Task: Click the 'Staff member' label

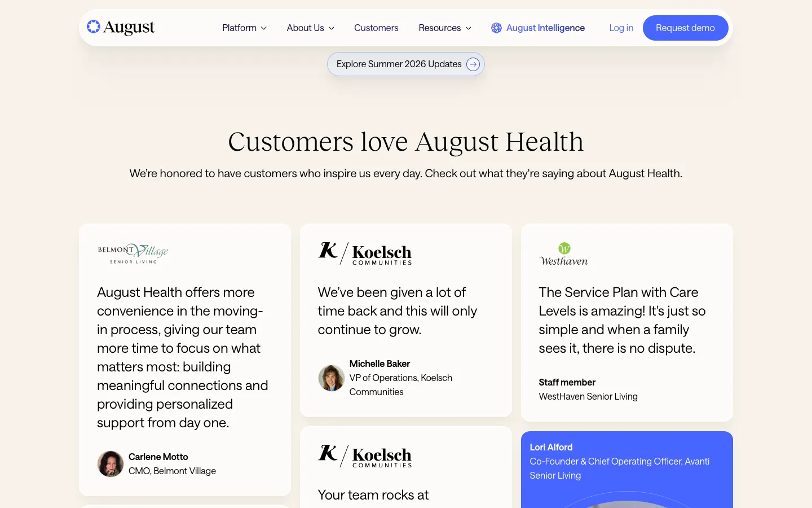Action: click(x=567, y=382)
